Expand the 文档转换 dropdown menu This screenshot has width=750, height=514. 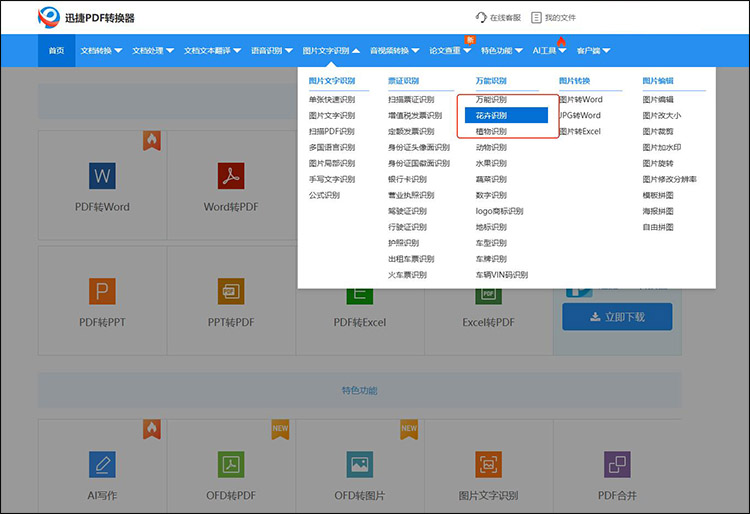[101, 50]
